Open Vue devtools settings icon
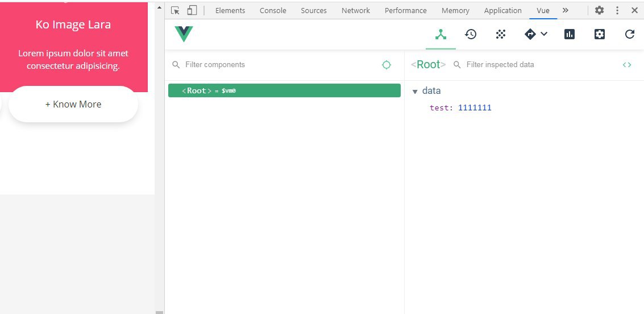 600,35
